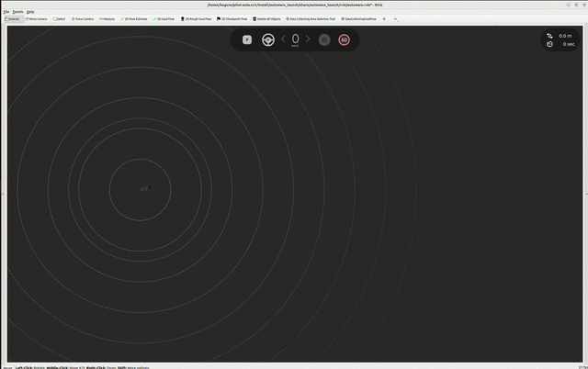This screenshot has width=588, height=369.
Task: Click the 0 sec time value
Action: (x=569, y=44)
